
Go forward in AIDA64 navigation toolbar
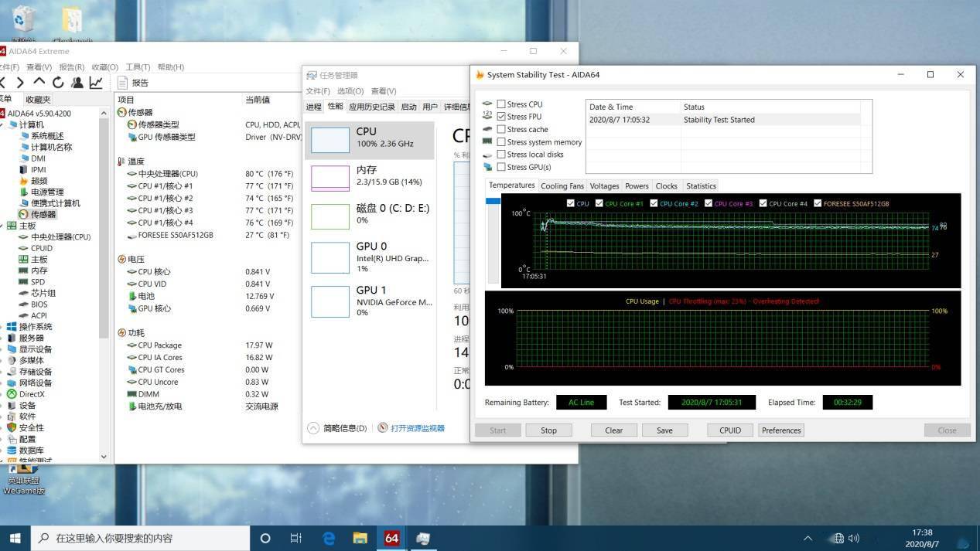(21, 83)
